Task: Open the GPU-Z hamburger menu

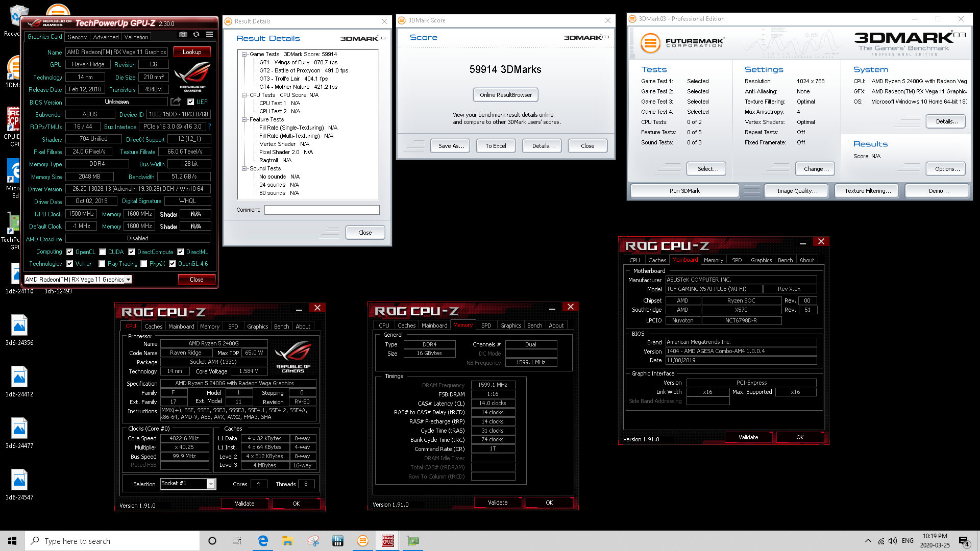Action: click(x=209, y=35)
